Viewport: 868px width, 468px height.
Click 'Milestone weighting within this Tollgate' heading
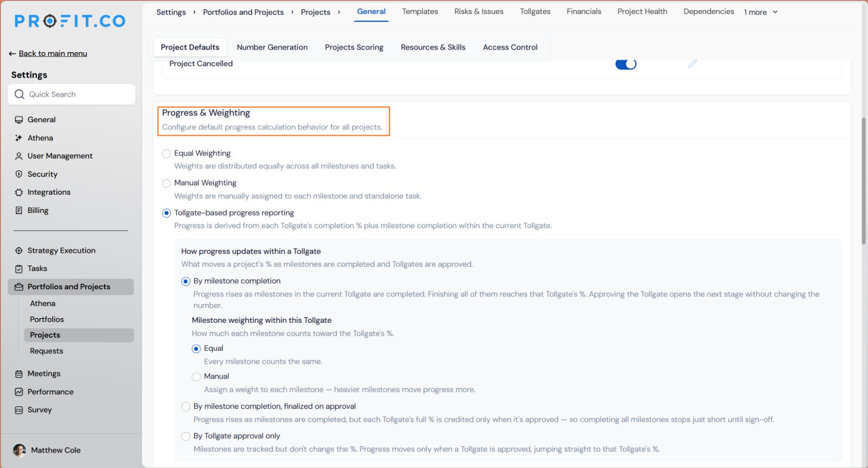tap(261, 321)
